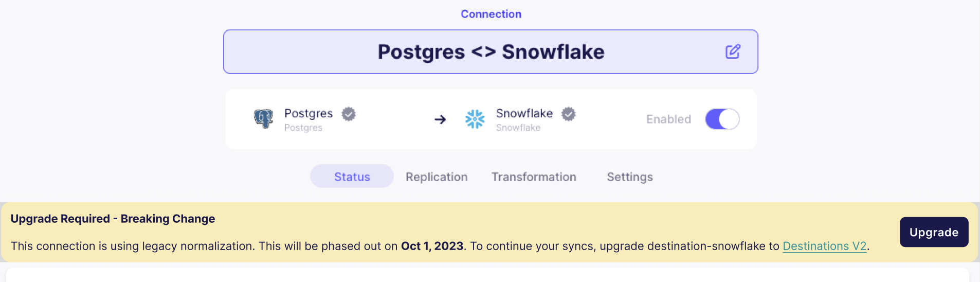Image resolution: width=980 pixels, height=282 pixels.
Task: Follow the Destinations V2 link
Action: [x=824, y=246]
